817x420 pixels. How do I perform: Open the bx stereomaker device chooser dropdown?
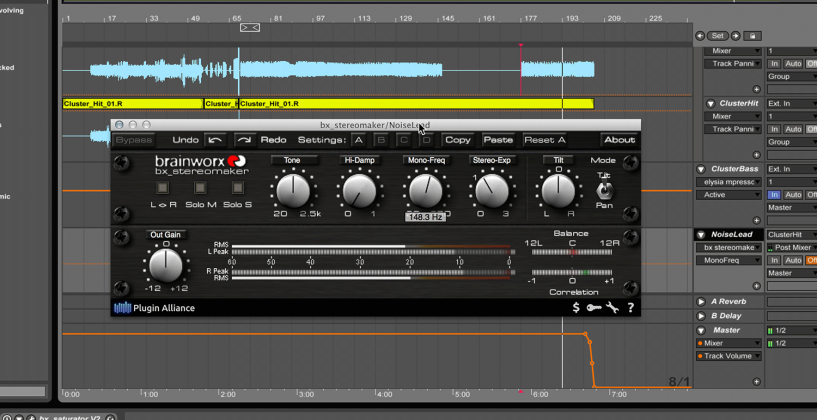pyautogui.click(x=729, y=248)
